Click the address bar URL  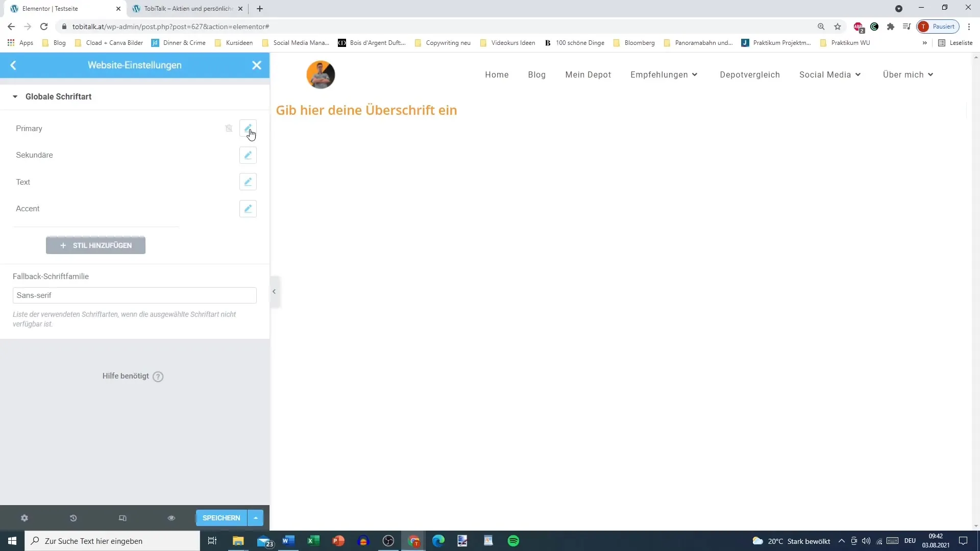[171, 27]
